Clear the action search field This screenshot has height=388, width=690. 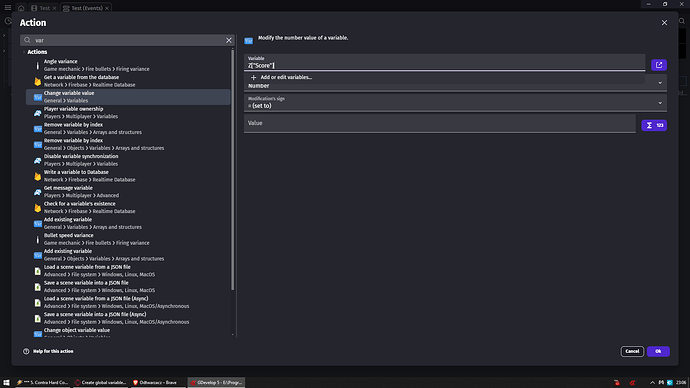pos(228,40)
